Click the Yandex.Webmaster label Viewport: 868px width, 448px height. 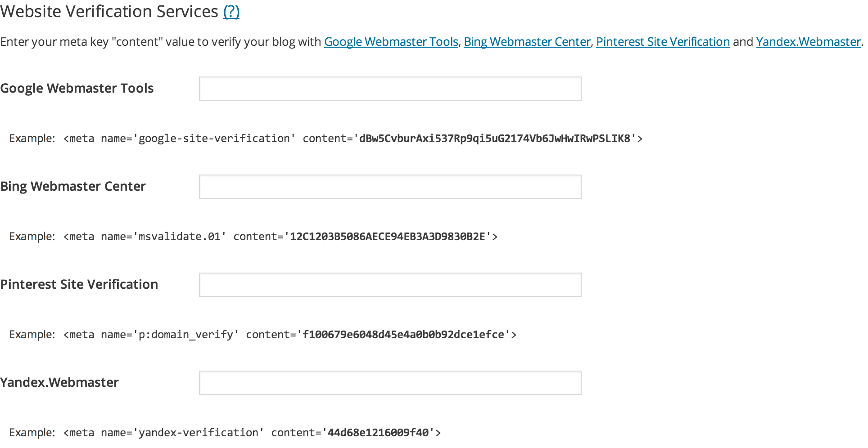[x=59, y=382]
